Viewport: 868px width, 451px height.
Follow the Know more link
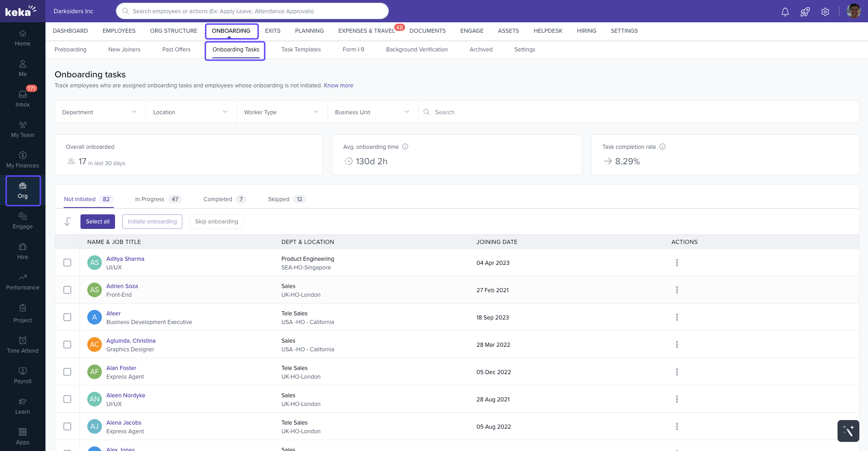coord(338,86)
